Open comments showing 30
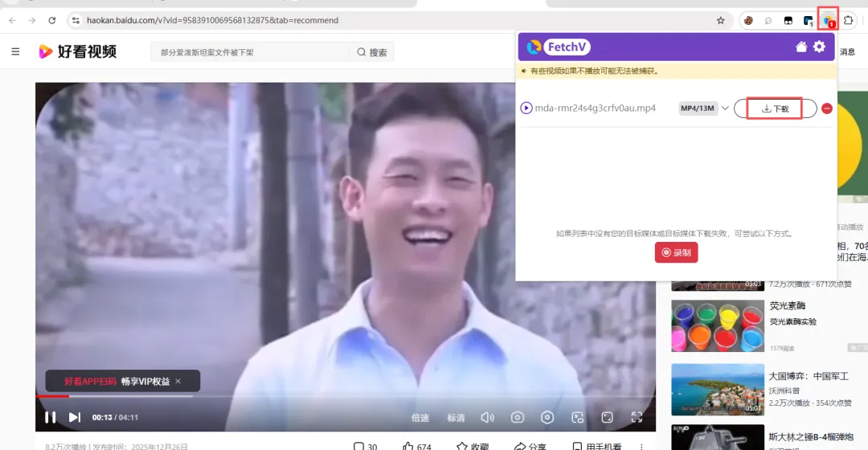Screen dimensions: 868x450 tap(366, 446)
